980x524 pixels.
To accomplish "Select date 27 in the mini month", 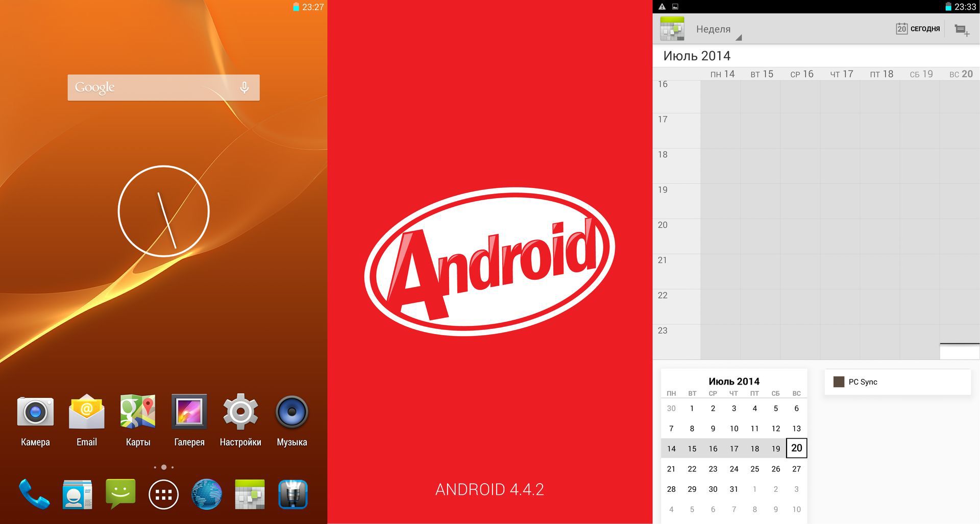I will [796, 469].
